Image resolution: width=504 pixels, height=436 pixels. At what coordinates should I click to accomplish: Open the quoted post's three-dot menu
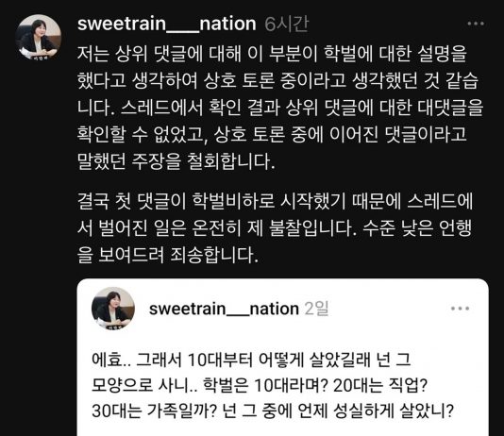point(460,309)
